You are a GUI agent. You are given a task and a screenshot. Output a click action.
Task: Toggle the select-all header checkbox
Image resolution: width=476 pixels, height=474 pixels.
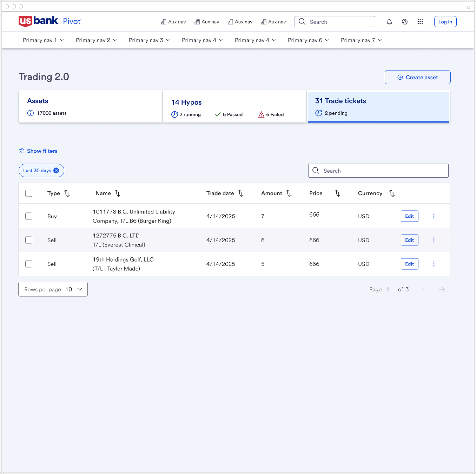pyautogui.click(x=29, y=194)
